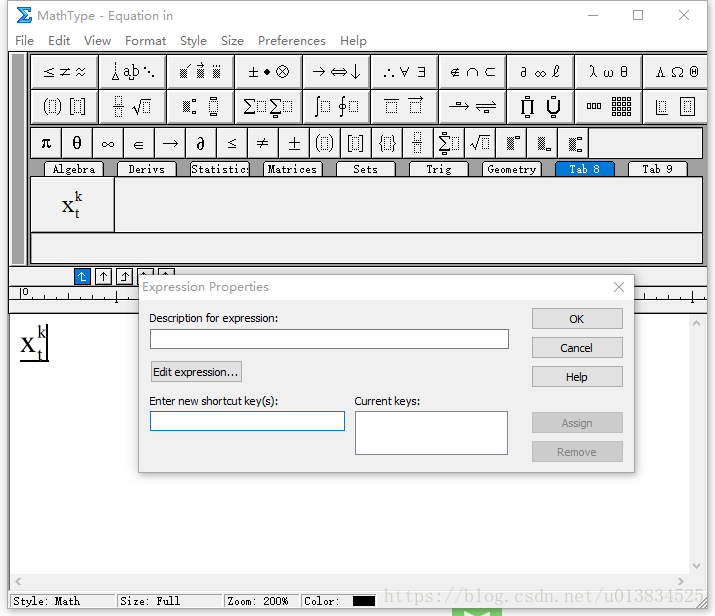Open the Style menu

coord(193,41)
